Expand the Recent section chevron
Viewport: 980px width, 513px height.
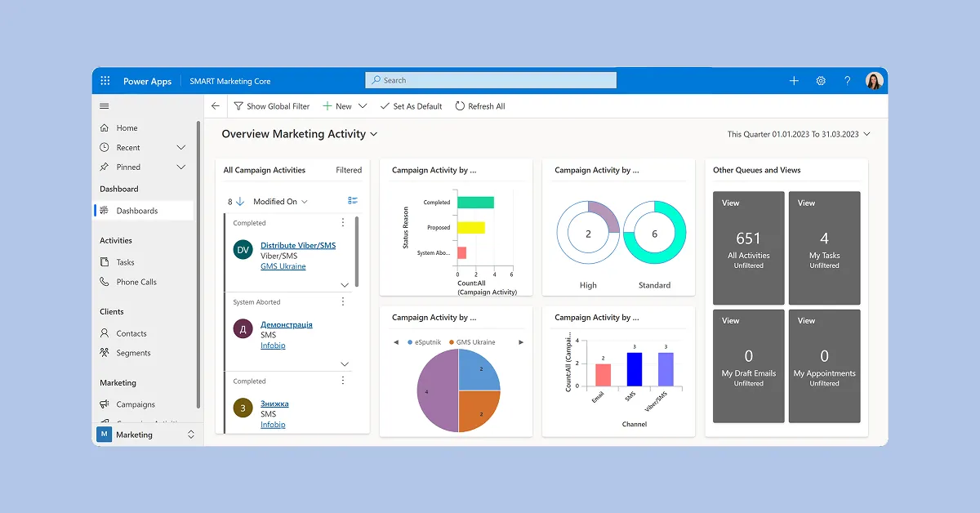coord(181,148)
